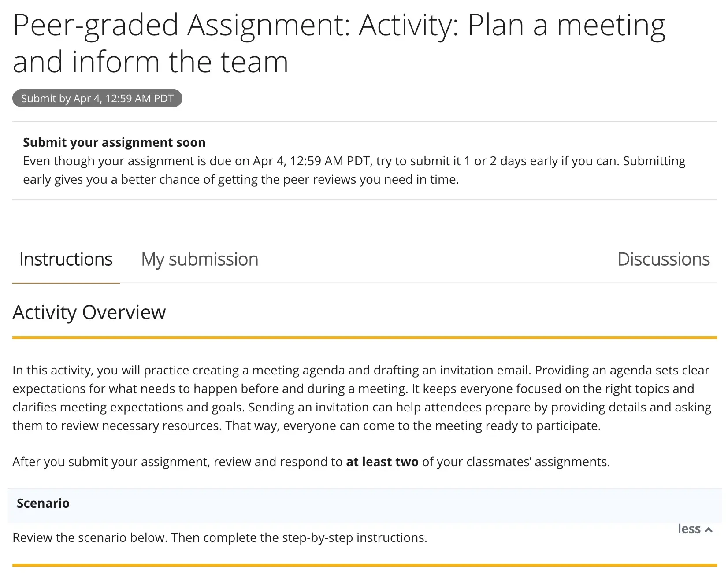Screen dimensions: 728x578
Task: Click the paragraph starting "In this activity"
Action: pos(361,398)
